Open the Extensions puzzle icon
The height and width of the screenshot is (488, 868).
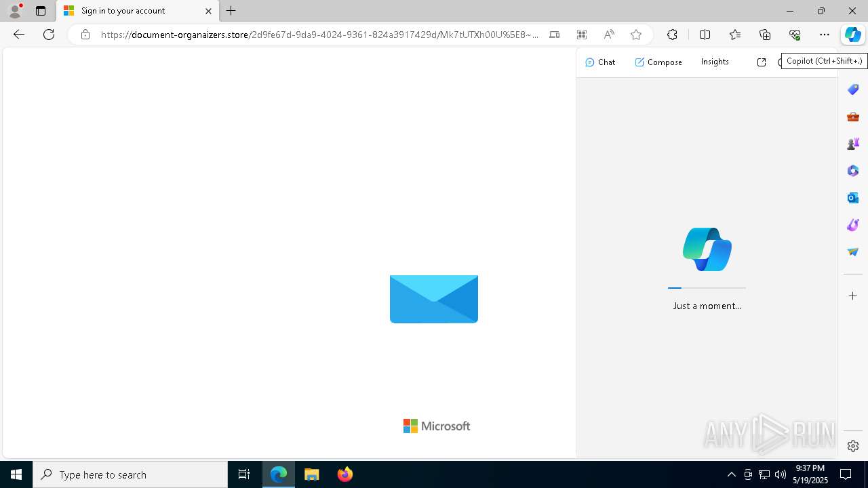[672, 35]
